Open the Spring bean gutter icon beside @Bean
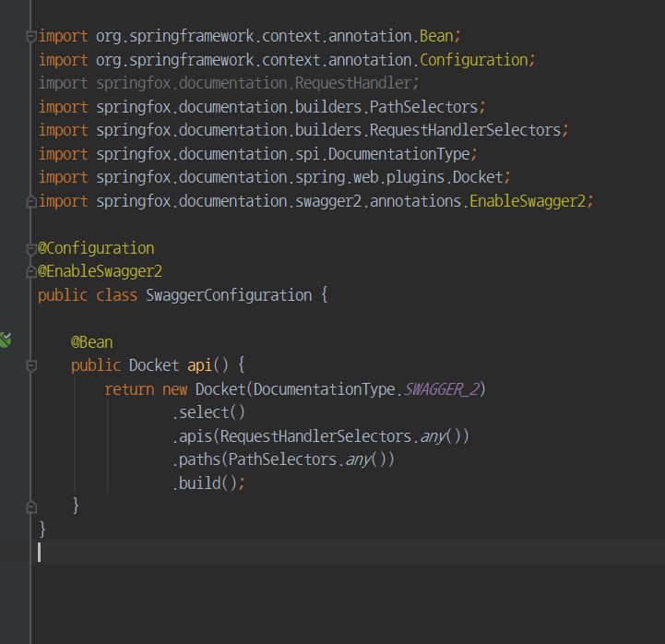Viewport: 665px width, 644px height. point(6,340)
